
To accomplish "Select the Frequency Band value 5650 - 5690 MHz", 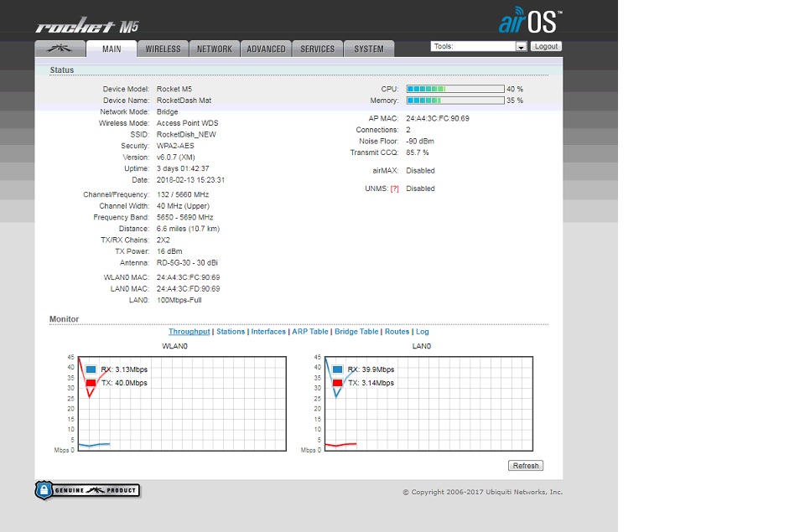I will point(184,218).
